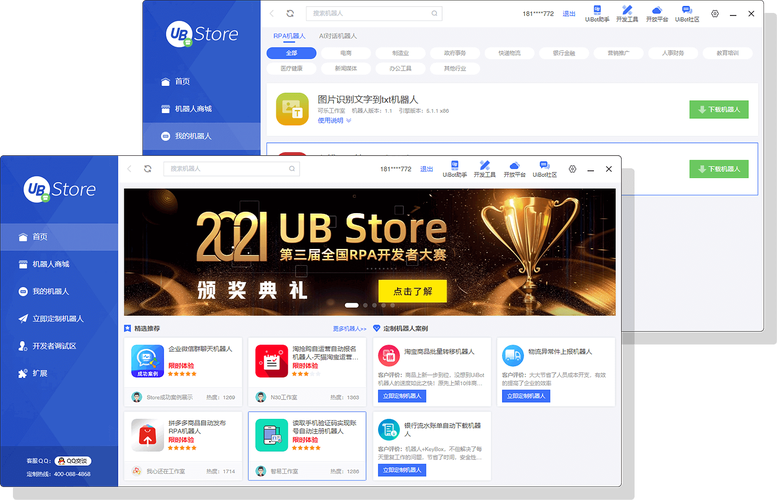Click 开发工具 icon in front window toolbar

(485, 168)
